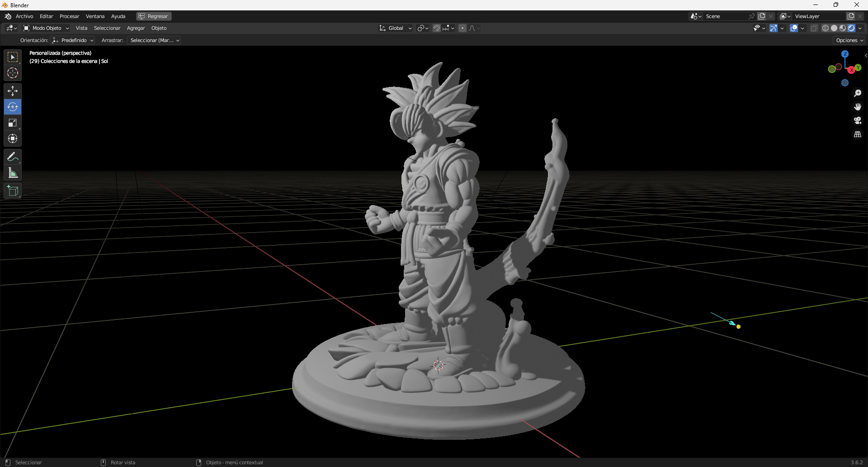Select the Measure tool
Viewport: 868px width, 467px height.
[13, 172]
